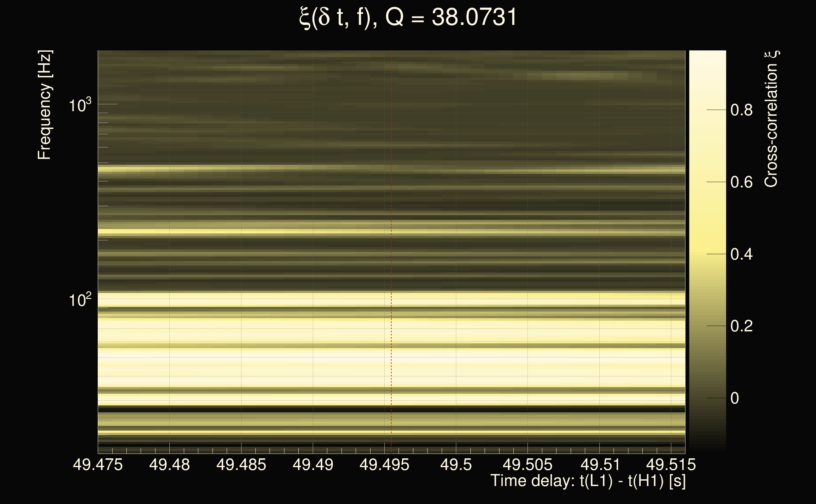Click the 49.495 x-axis tick label

coord(384,464)
